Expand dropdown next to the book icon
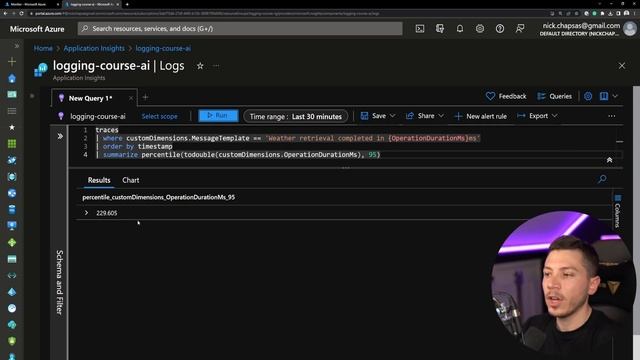The image size is (640, 360). click(616, 96)
